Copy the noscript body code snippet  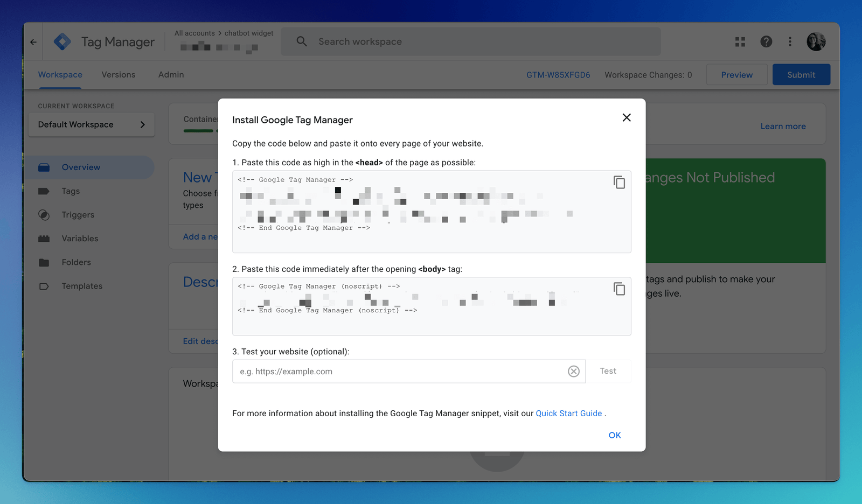(x=619, y=289)
